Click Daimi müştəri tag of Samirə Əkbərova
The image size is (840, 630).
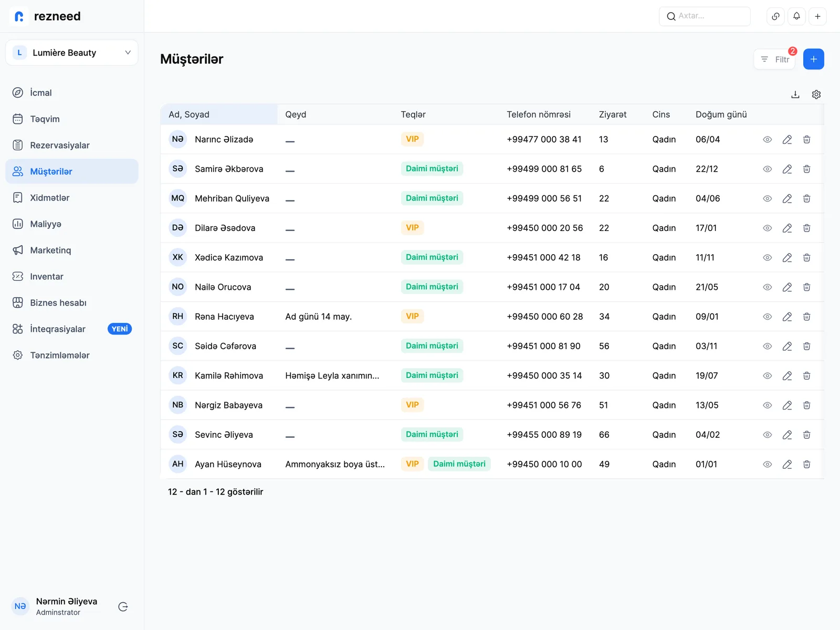432,169
